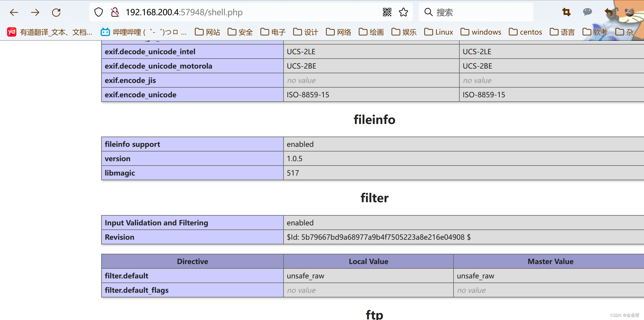Image resolution: width=644 pixels, height=320 pixels.
Task: Open the 娱乐 bookmark folder
Action: [x=404, y=32]
